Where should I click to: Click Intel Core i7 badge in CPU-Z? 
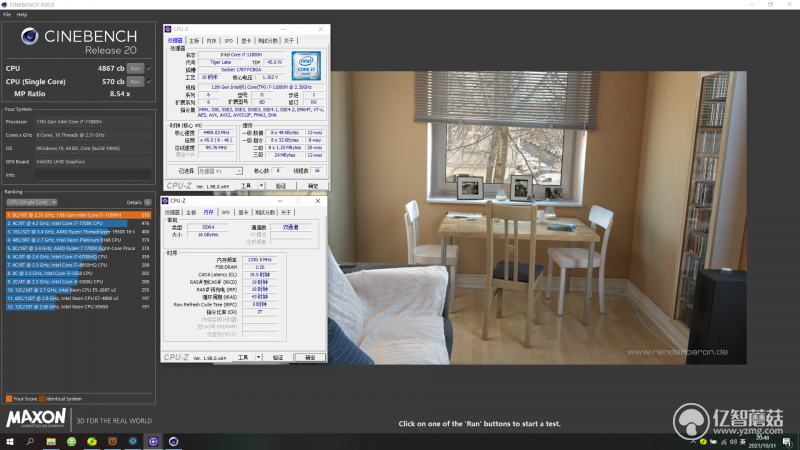point(306,65)
